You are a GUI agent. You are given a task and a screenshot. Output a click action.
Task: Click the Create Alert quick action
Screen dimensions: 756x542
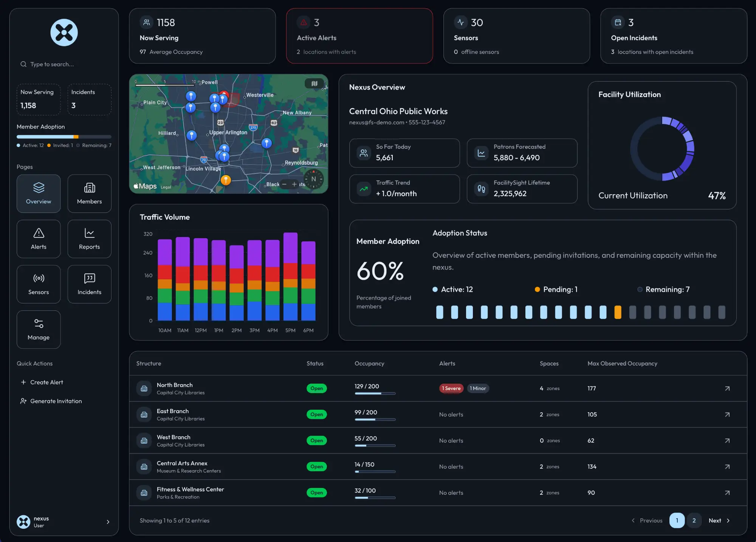pyautogui.click(x=46, y=382)
